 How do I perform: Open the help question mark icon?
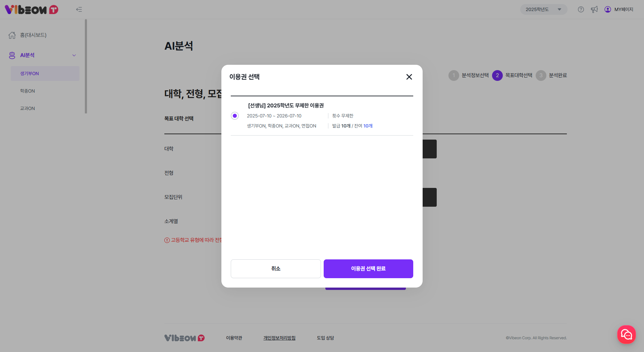click(581, 9)
